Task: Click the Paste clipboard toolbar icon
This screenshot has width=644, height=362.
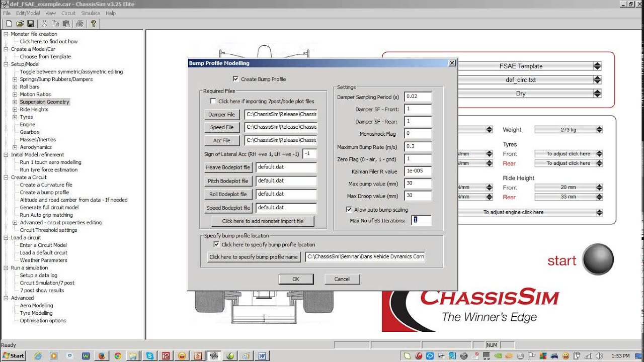Action: pyautogui.click(x=65, y=24)
